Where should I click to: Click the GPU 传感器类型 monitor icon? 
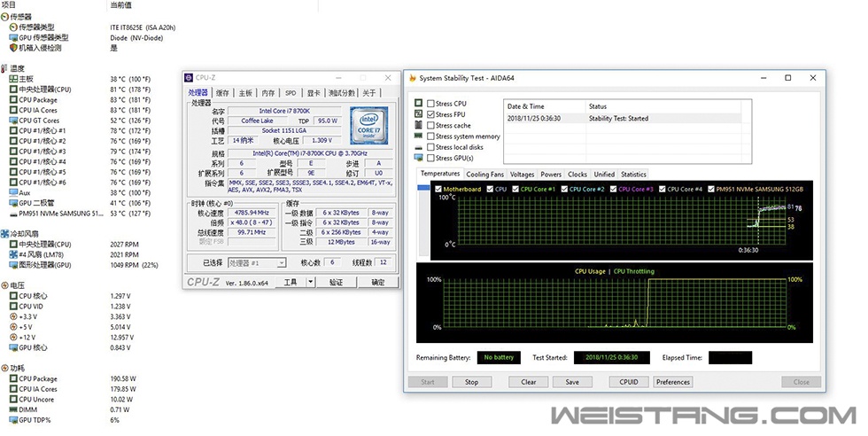[x=14, y=38]
